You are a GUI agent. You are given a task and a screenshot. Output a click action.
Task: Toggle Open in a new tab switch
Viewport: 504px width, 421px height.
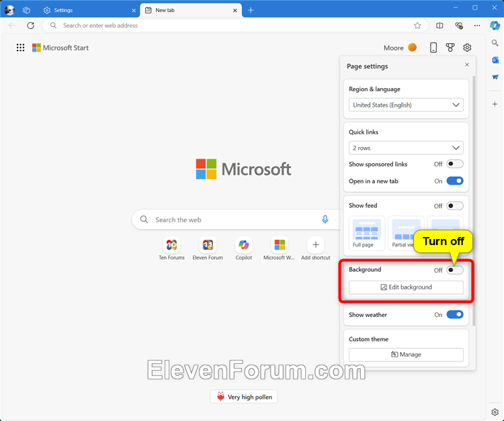(x=455, y=181)
